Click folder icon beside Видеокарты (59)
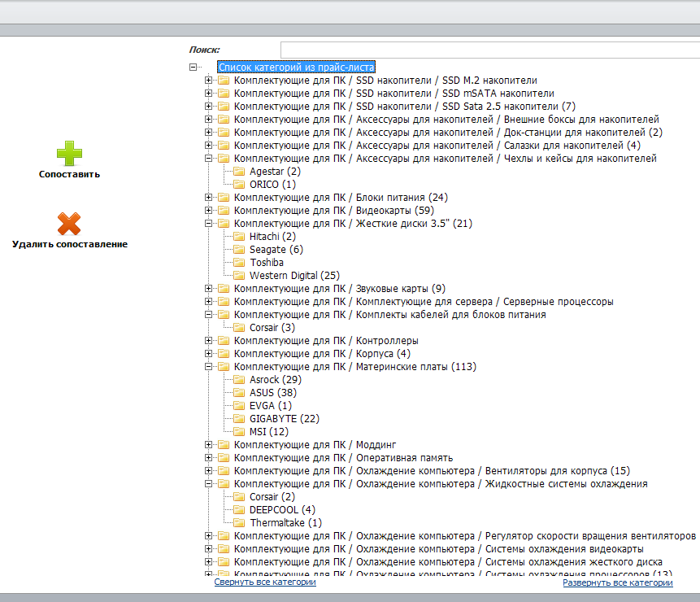This screenshot has height=602, width=700. pyautogui.click(x=224, y=211)
